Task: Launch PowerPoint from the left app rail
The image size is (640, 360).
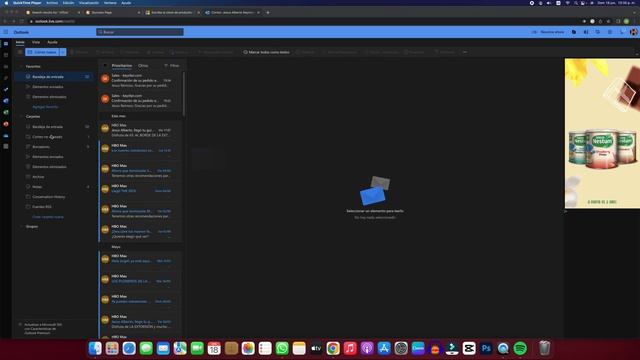Action: click(x=6, y=124)
